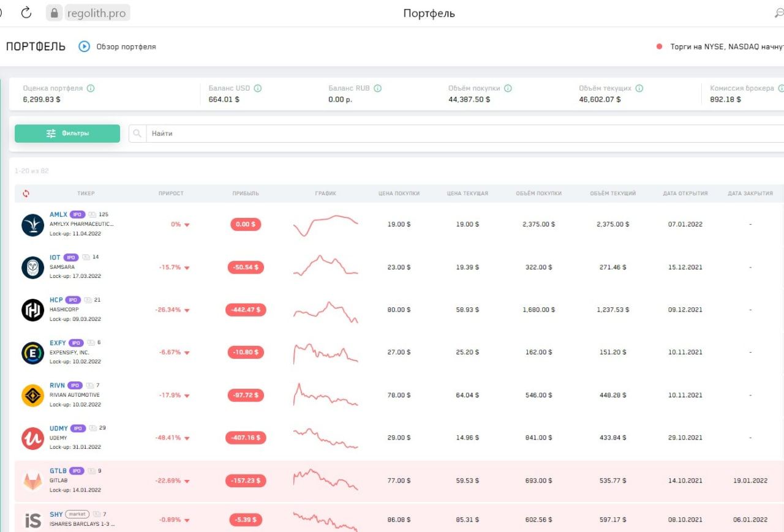The image size is (784, 532).
Task: Open the RIVN price chart sparkline
Action: tap(326, 395)
